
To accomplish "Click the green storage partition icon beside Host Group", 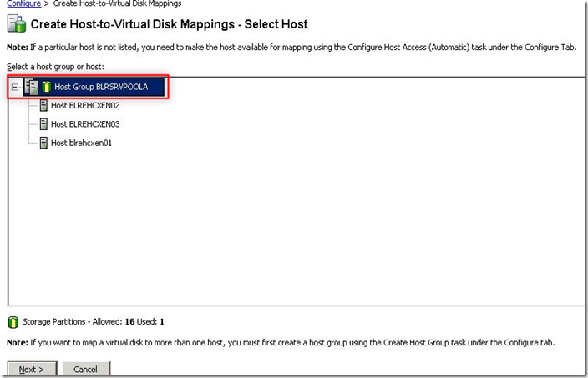I will 46,87.
